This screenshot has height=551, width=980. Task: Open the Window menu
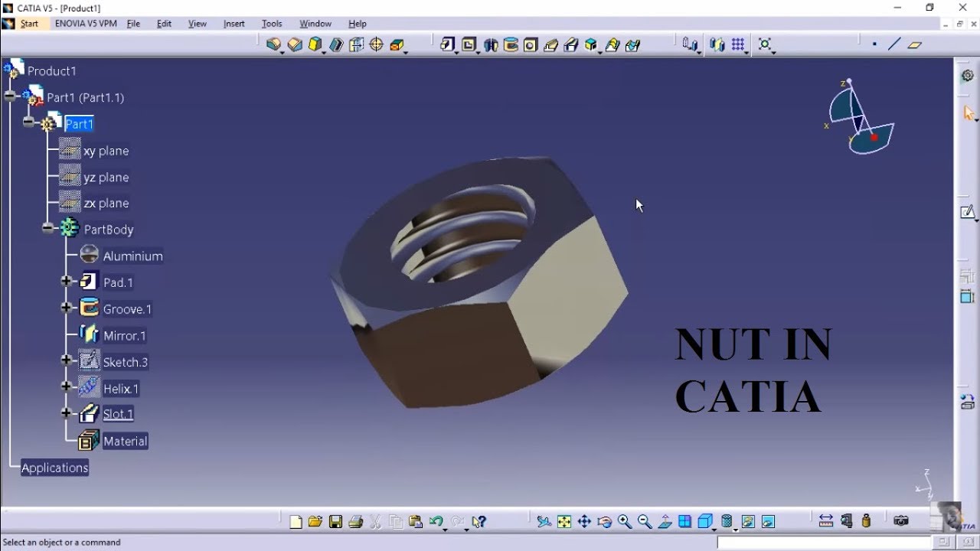coord(315,24)
